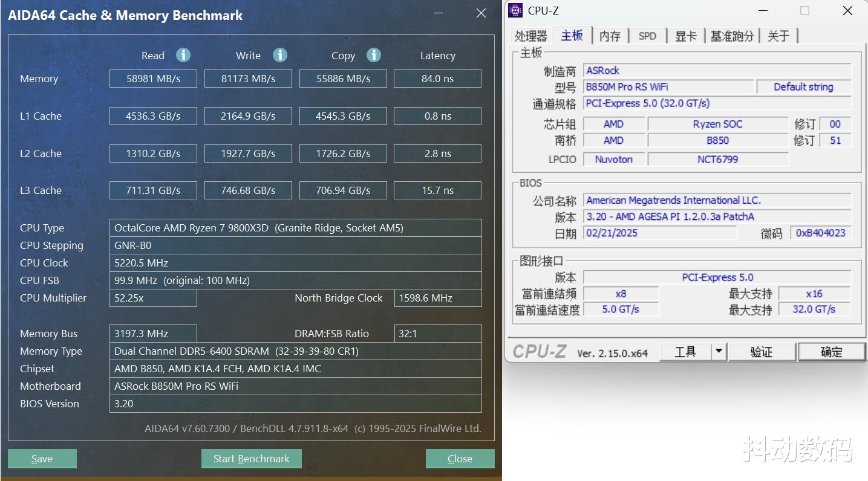
Task: Click the BIOS date field 02/21/2025
Action: [x=660, y=233]
